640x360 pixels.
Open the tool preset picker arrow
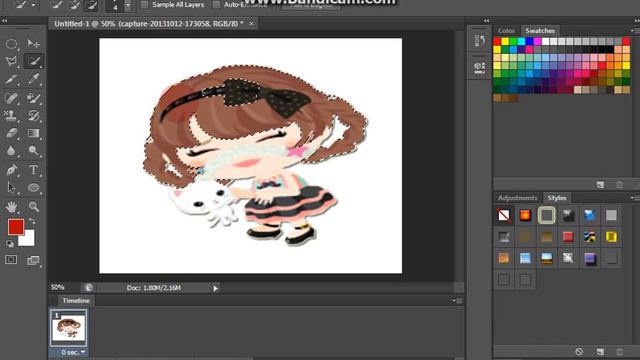(x=33, y=5)
